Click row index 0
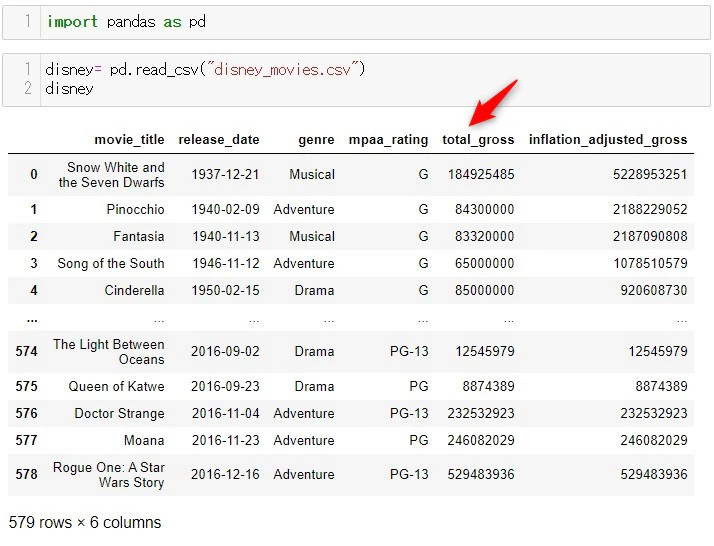 34,174
